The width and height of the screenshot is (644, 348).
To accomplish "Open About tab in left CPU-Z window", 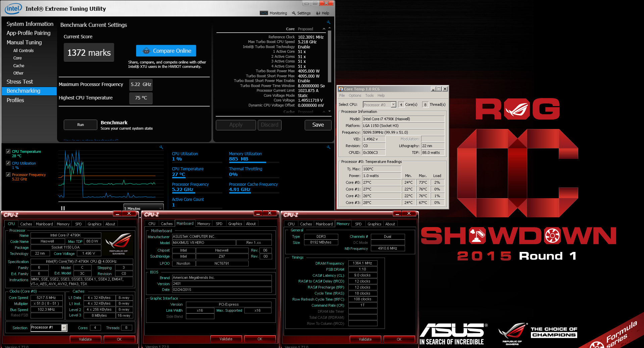I will (x=110, y=224).
